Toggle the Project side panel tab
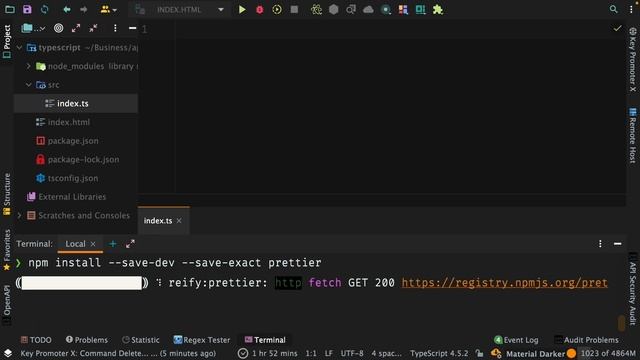The height and width of the screenshot is (360, 640). click(7, 42)
